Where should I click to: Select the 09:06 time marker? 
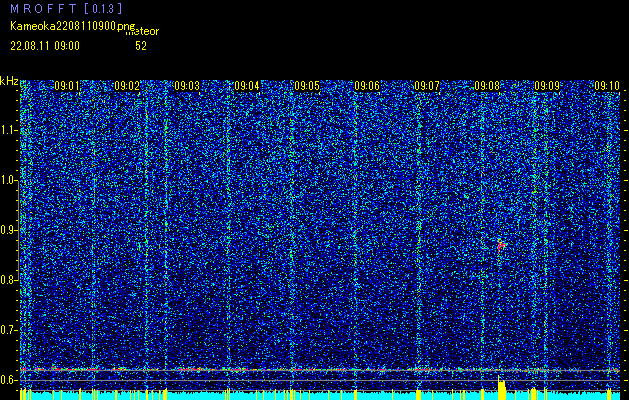click(367, 85)
